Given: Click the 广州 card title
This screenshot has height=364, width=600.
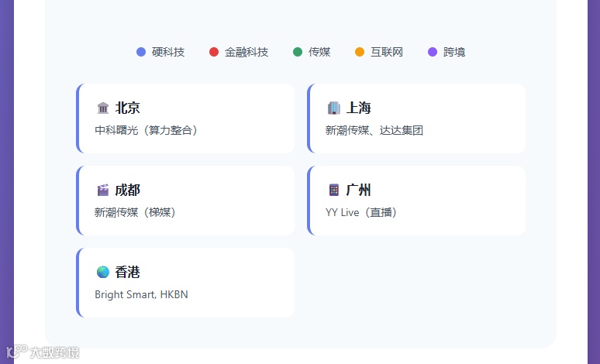Looking at the screenshot, I should click(359, 190).
